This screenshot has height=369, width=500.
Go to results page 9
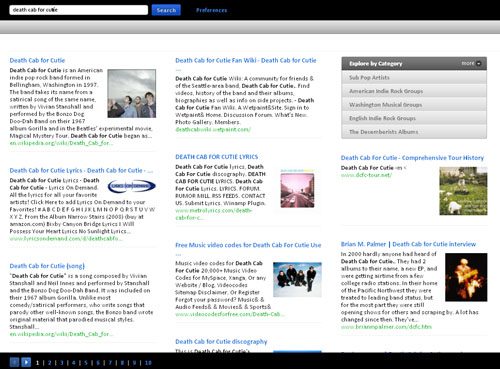coord(134,363)
